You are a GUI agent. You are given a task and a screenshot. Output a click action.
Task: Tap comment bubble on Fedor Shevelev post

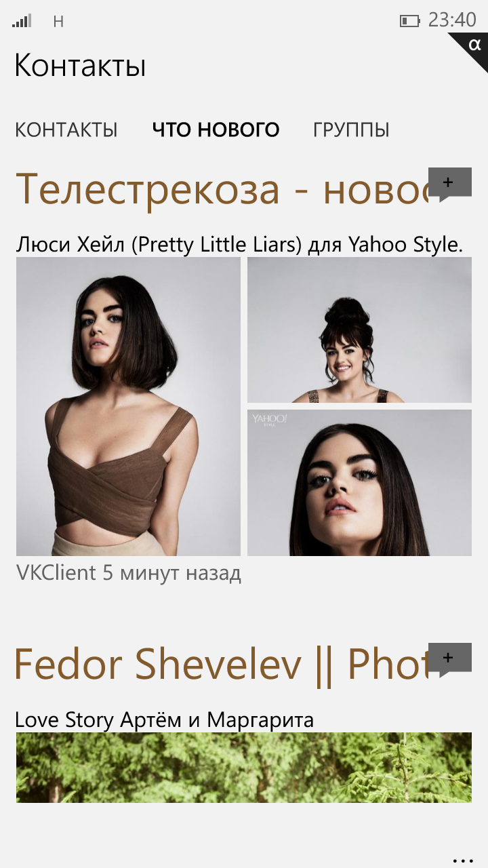click(x=450, y=660)
